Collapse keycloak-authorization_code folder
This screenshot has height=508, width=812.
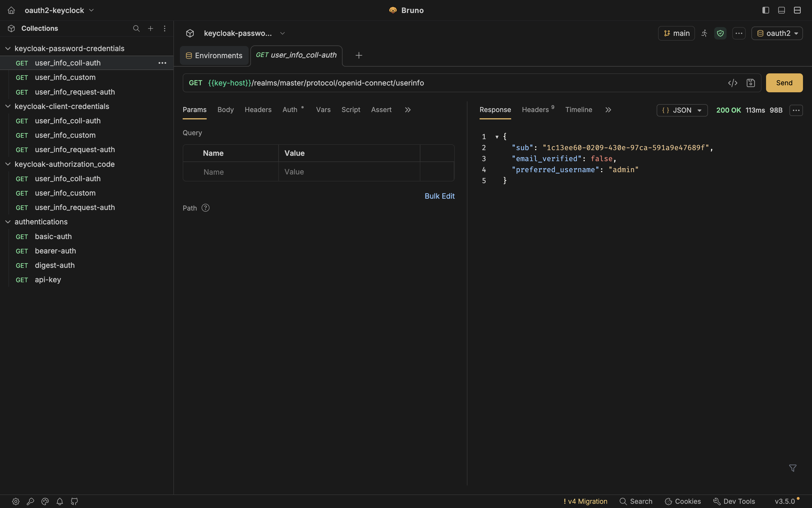(8, 164)
